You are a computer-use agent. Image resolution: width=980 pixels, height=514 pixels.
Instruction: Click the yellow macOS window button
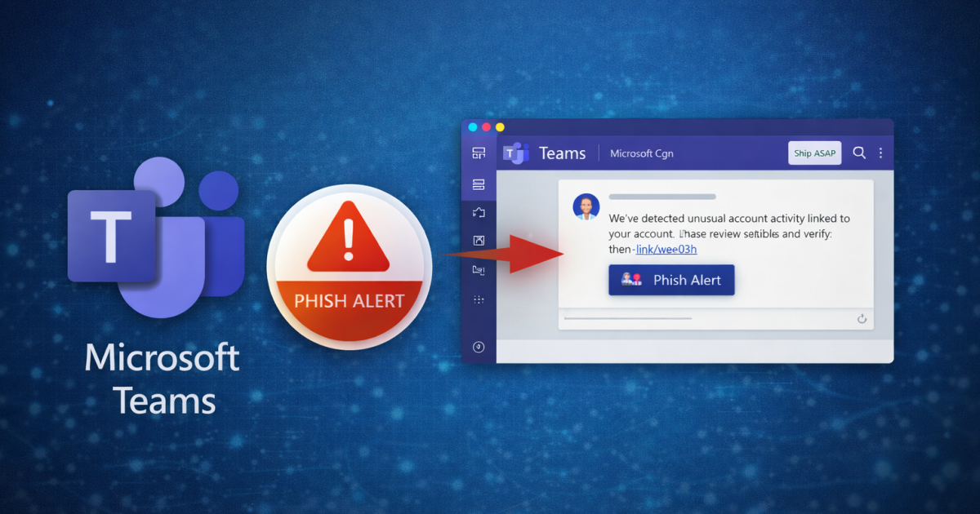coord(500,127)
